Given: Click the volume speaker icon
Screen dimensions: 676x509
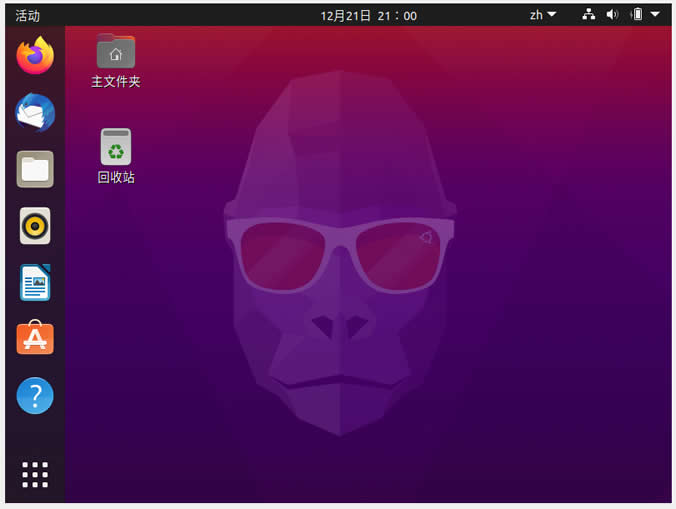Looking at the screenshot, I should [x=612, y=15].
